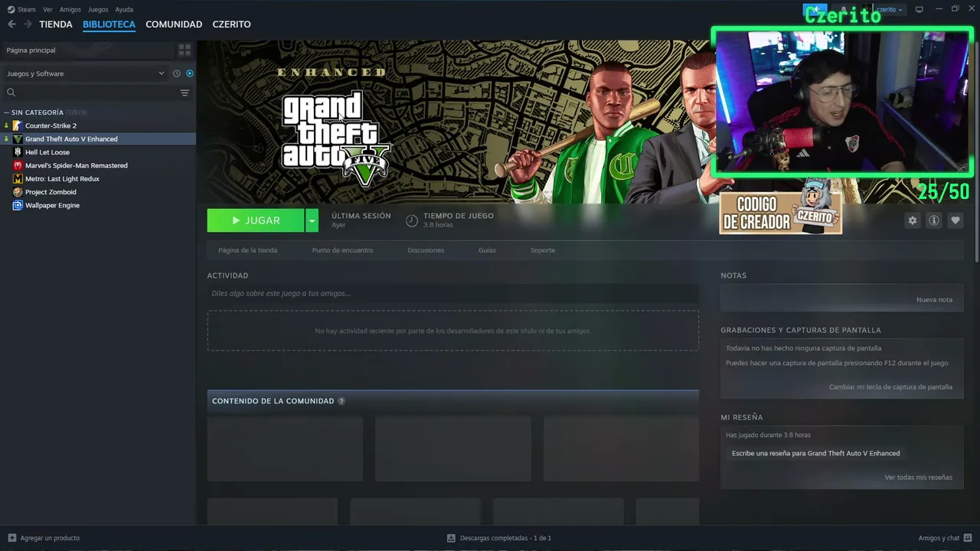The image size is (980, 551).
Task: Click the Hell Let Loose icon
Action: coord(18,152)
